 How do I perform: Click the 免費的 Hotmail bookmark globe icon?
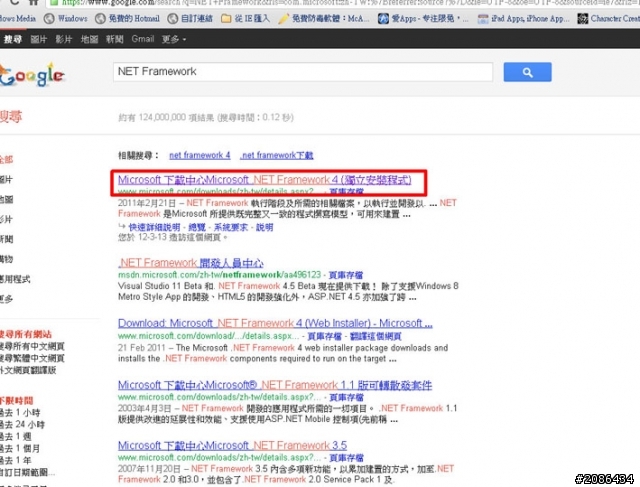[100, 18]
